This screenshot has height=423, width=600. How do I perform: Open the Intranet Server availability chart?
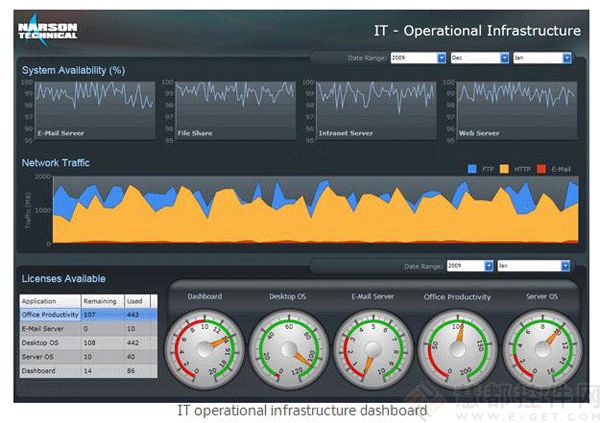pyautogui.click(x=369, y=110)
